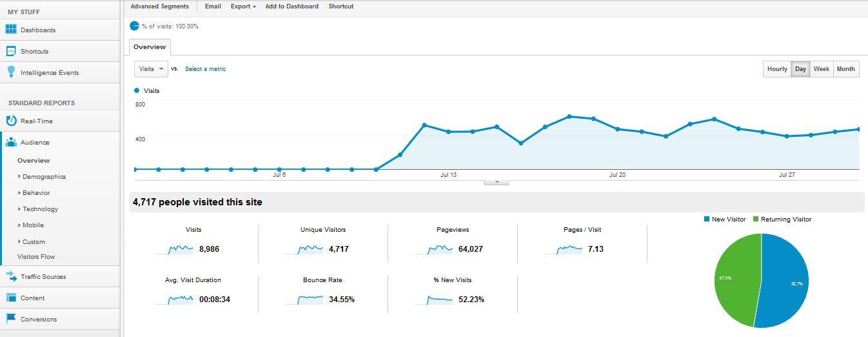Click Add to Dashboard button
The height and width of the screenshot is (337, 868).
291,6
